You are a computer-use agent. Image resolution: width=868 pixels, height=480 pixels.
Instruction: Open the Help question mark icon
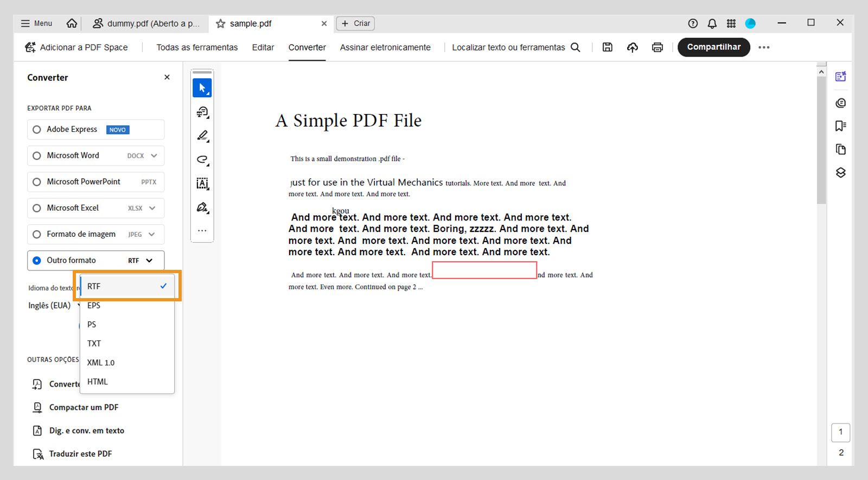click(x=693, y=23)
